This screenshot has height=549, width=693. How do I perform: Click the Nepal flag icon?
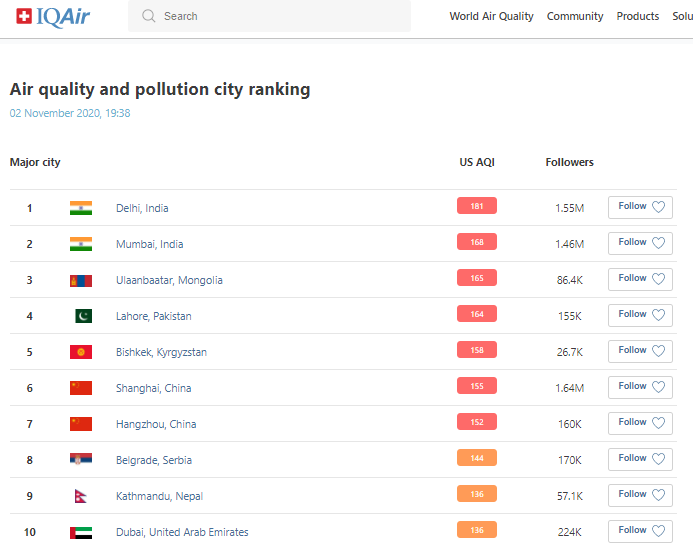pos(81,496)
